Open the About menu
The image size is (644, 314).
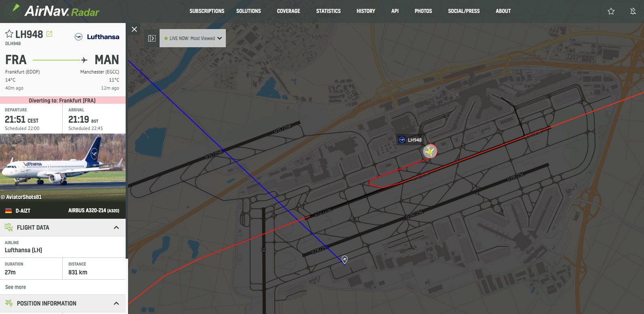tap(503, 11)
